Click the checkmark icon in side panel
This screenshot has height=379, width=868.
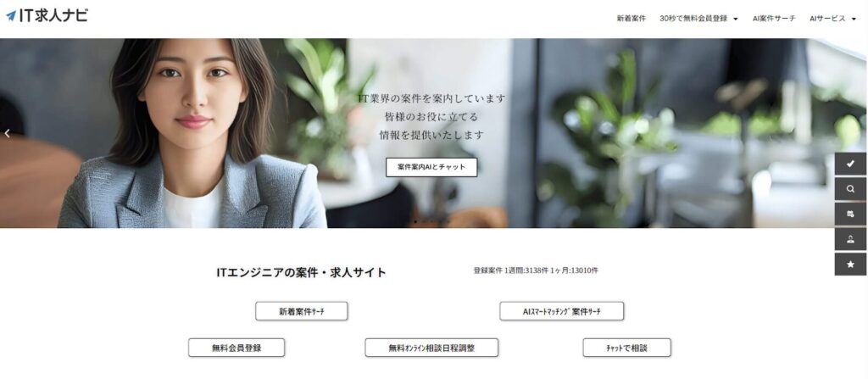point(850,164)
